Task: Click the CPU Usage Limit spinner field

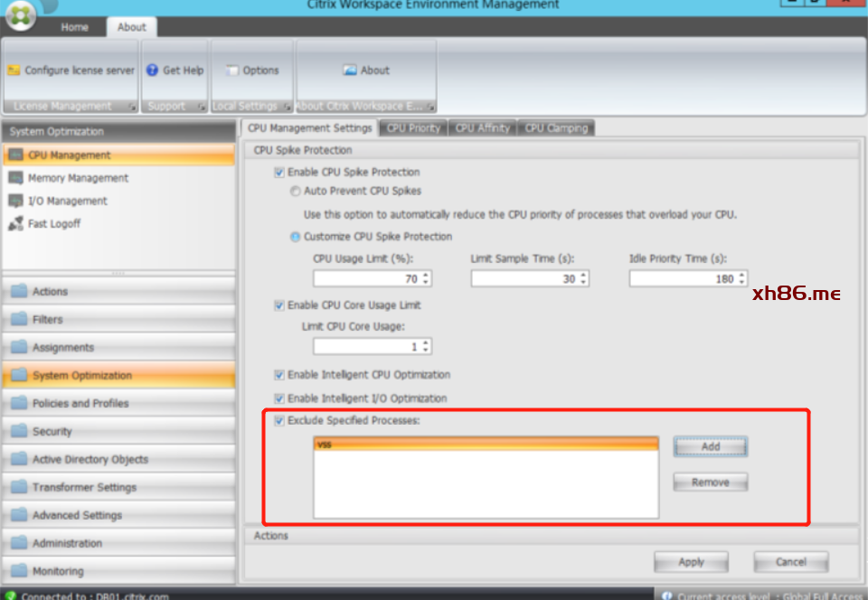Action: pos(366,279)
